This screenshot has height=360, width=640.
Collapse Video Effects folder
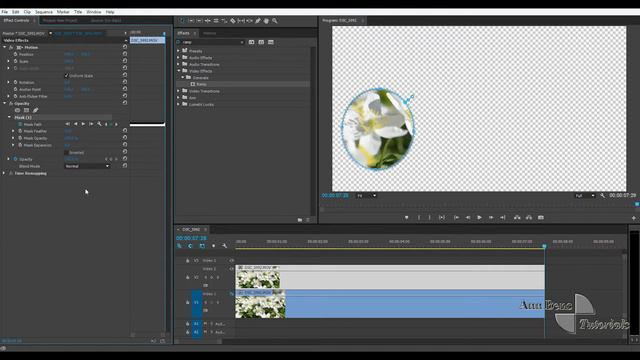178,71
